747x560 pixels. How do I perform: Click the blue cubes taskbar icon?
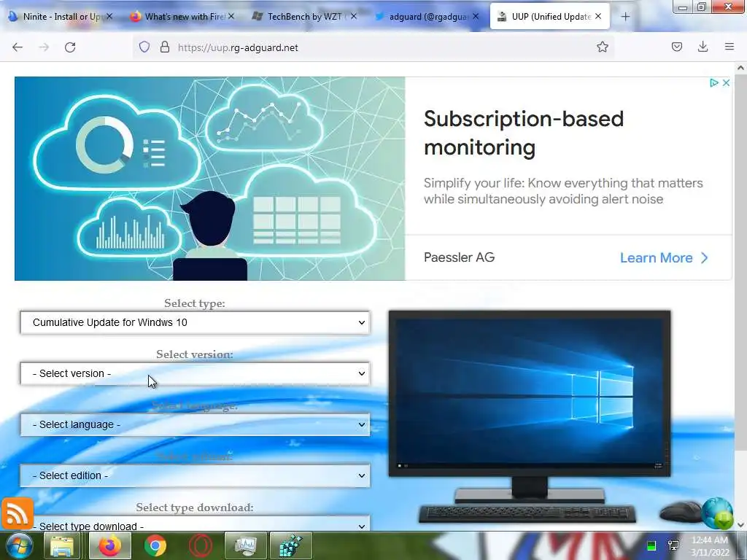[x=290, y=545]
